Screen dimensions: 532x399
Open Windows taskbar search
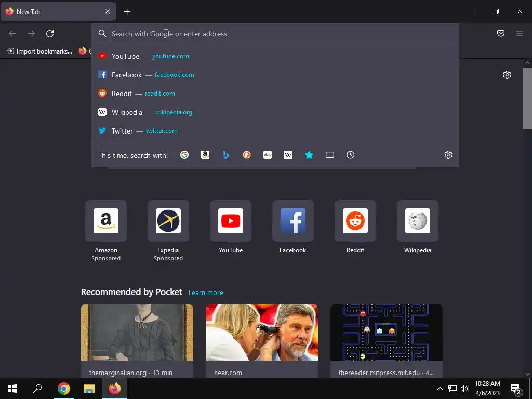[37, 389]
